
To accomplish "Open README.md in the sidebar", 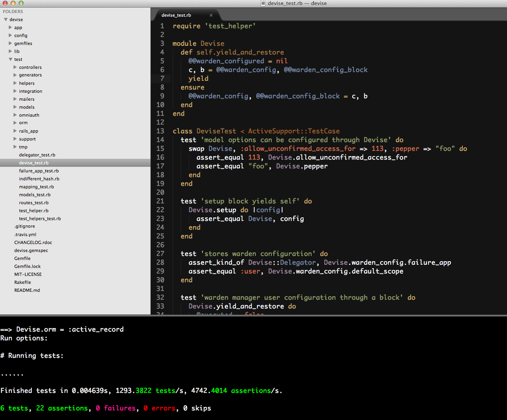I will 27,290.
